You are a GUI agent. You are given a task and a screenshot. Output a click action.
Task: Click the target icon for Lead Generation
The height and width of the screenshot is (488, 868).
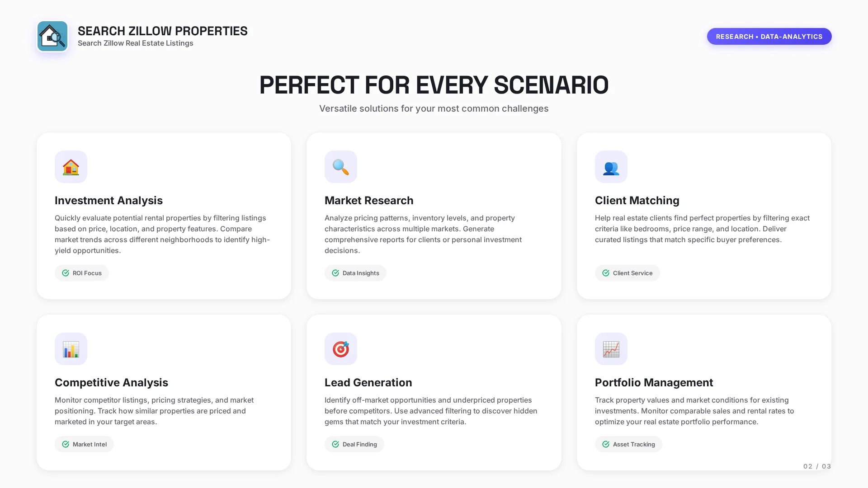point(341,349)
